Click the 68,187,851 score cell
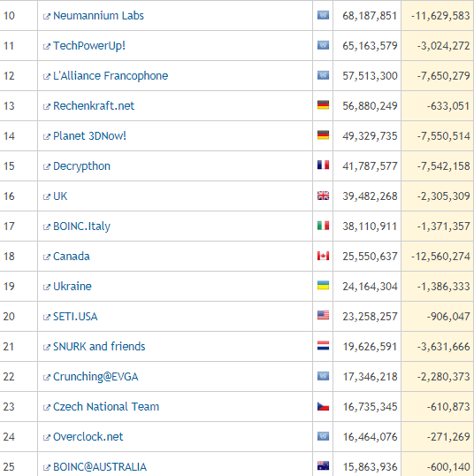474x476 pixels. pyautogui.click(x=367, y=15)
